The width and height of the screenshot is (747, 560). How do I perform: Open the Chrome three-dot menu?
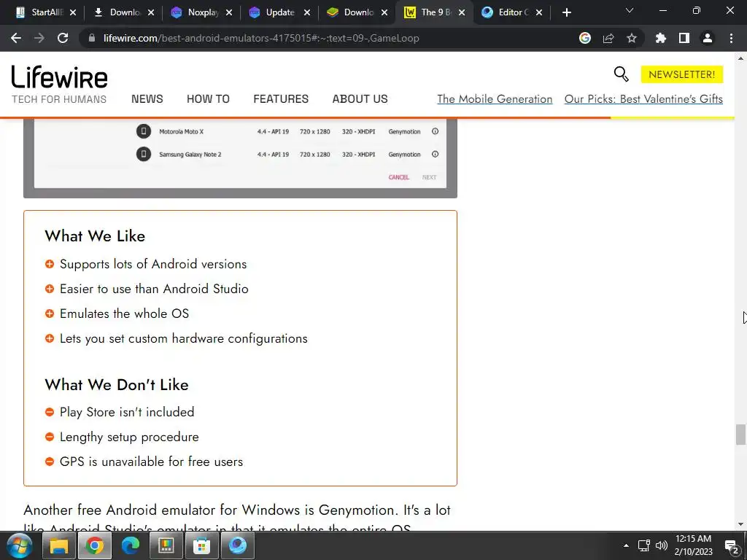click(731, 38)
